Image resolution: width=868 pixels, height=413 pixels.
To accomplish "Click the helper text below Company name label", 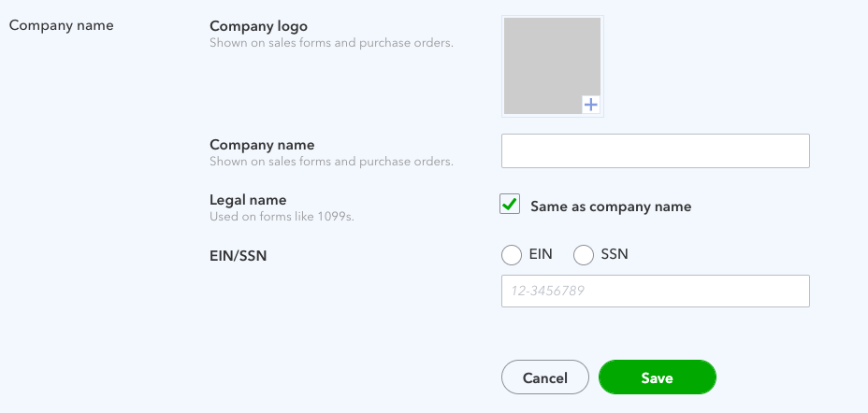I will (x=331, y=161).
